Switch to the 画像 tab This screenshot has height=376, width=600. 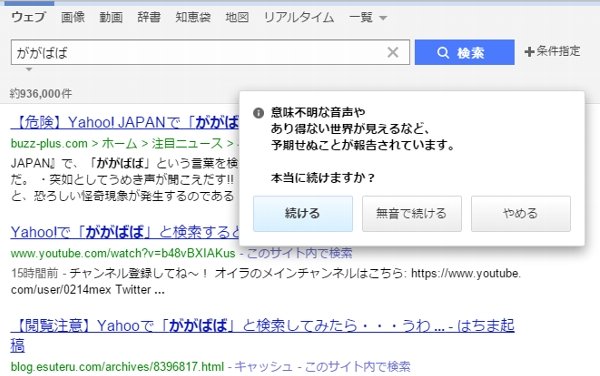coord(73,17)
